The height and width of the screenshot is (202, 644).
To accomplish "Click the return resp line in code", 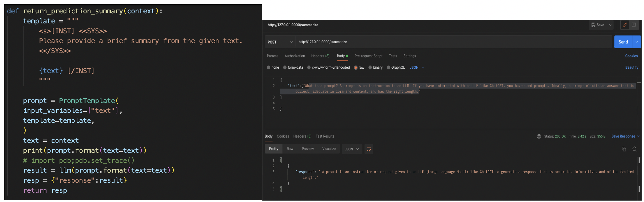I will coord(45,190).
